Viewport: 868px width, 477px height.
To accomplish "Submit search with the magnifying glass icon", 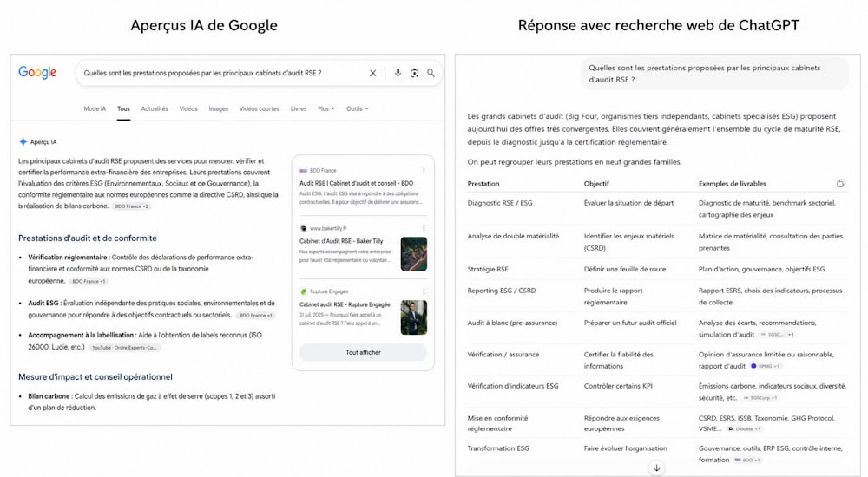I will point(431,73).
